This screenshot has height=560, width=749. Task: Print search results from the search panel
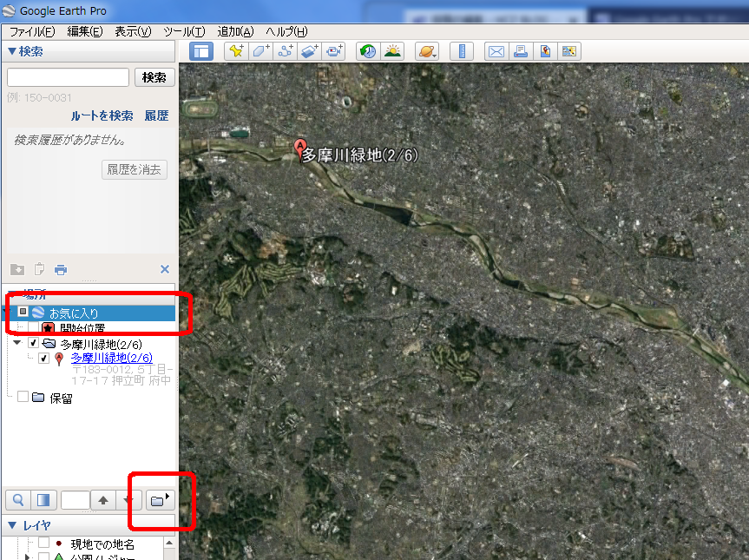[x=61, y=269]
